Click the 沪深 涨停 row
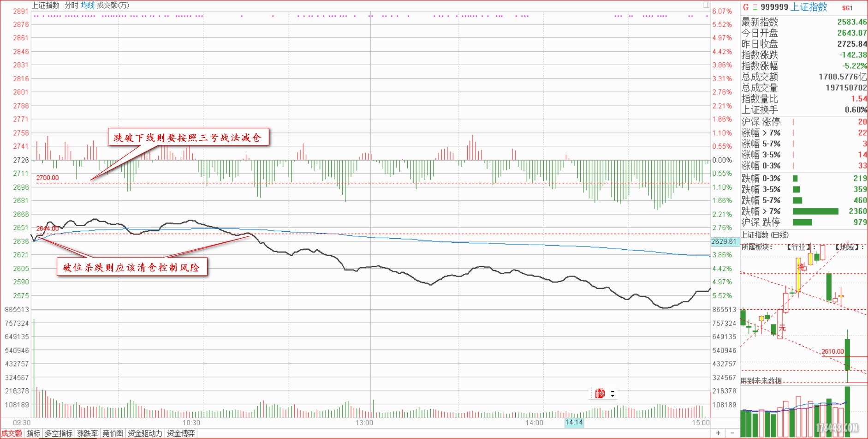 (x=804, y=122)
